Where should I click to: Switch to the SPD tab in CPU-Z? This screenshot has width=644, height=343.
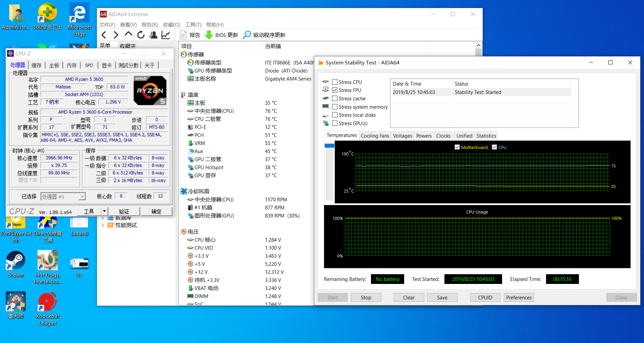point(89,65)
